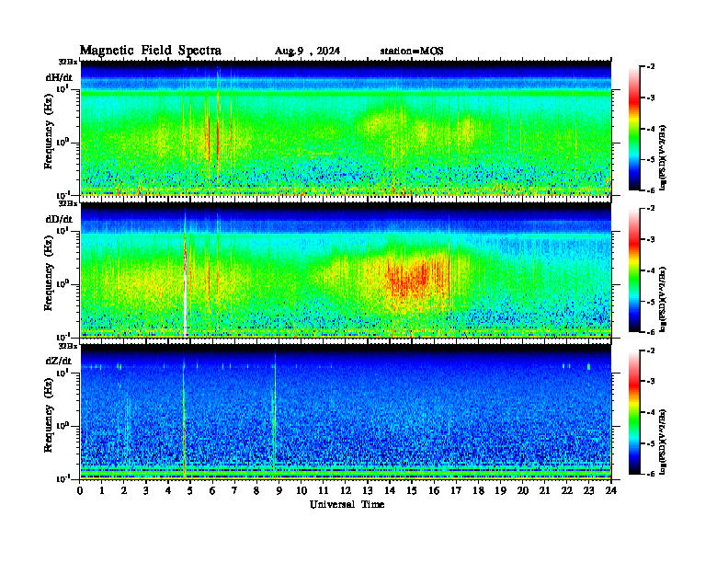Click hour "0" on Universal Time axis

(80, 490)
